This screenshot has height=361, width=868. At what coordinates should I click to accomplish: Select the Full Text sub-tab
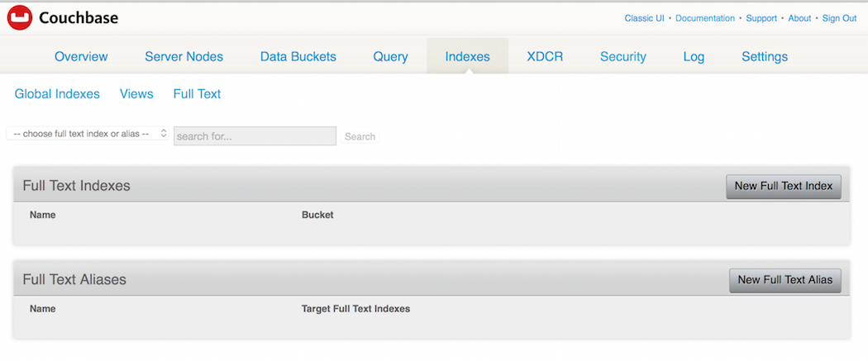point(197,94)
